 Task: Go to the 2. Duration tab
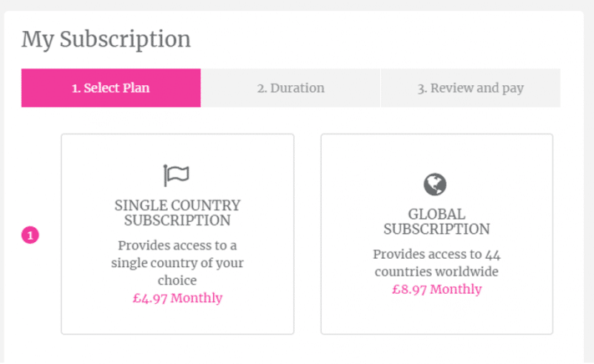(x=291, y=88)
